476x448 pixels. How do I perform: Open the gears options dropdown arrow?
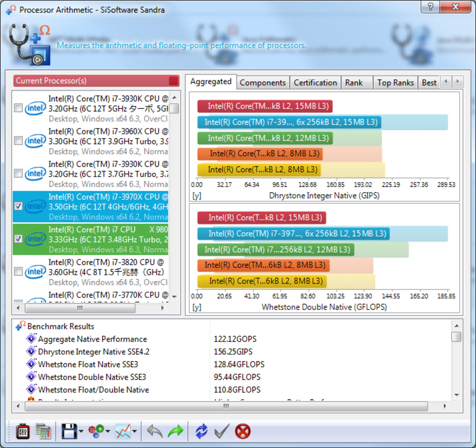108,431
